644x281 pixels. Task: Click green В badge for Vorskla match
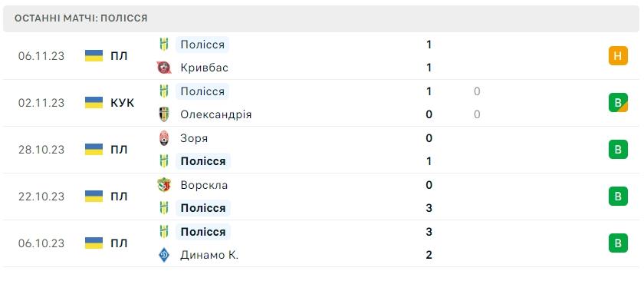[618, 197]
